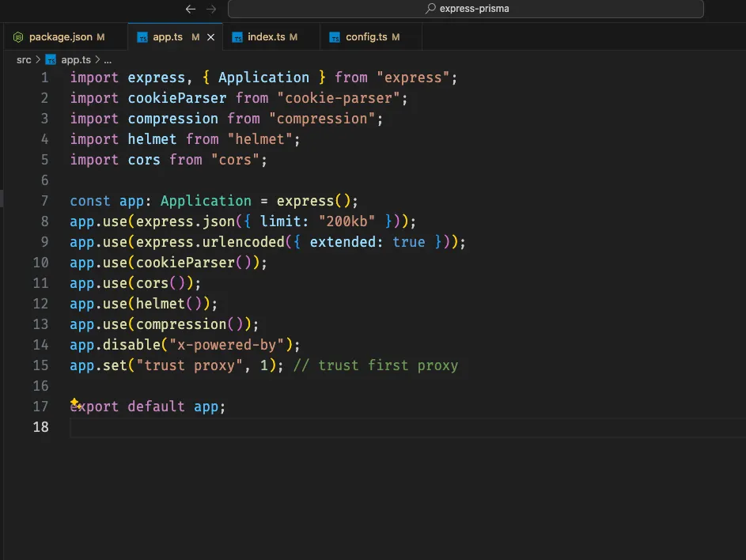Image resolution: width=746 pixels, height=560 pixels.
Task: Click the "cookie-parser" string on line 2
Action: click(x=339, y=98)
